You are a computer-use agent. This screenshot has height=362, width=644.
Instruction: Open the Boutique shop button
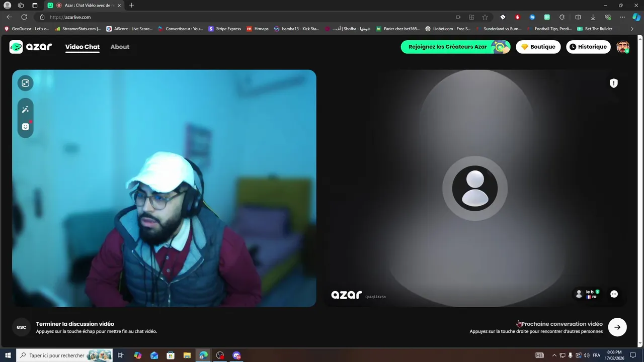(x=538, y=47)
